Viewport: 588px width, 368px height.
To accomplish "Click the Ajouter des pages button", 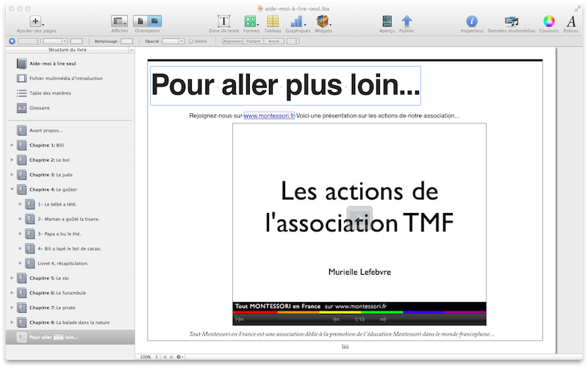I will pyautogui.click(x=35, y=21).
